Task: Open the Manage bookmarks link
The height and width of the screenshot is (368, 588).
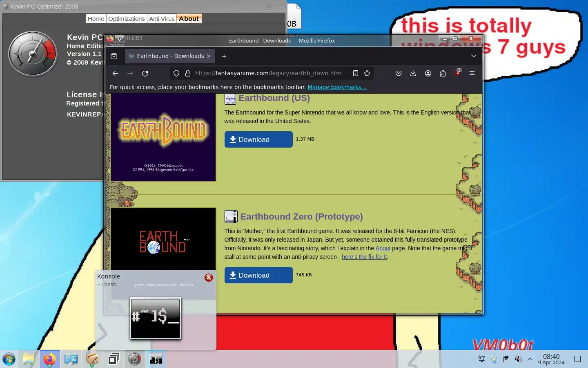Action: (337, 87)
